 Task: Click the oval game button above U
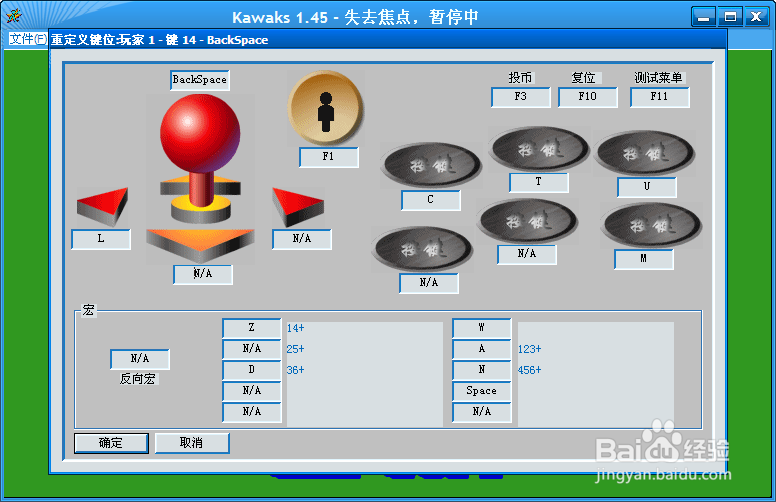645,153
